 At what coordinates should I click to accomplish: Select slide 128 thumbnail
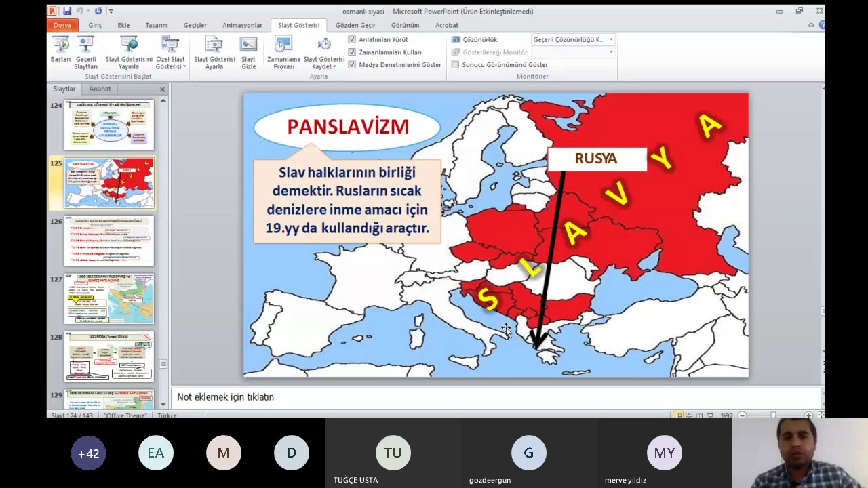109,357
